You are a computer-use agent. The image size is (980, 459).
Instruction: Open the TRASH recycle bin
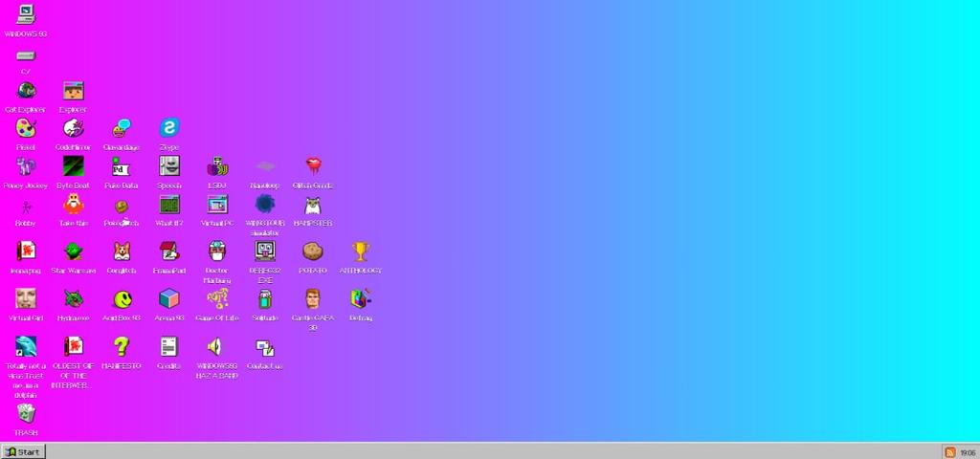tap(26, 413)
